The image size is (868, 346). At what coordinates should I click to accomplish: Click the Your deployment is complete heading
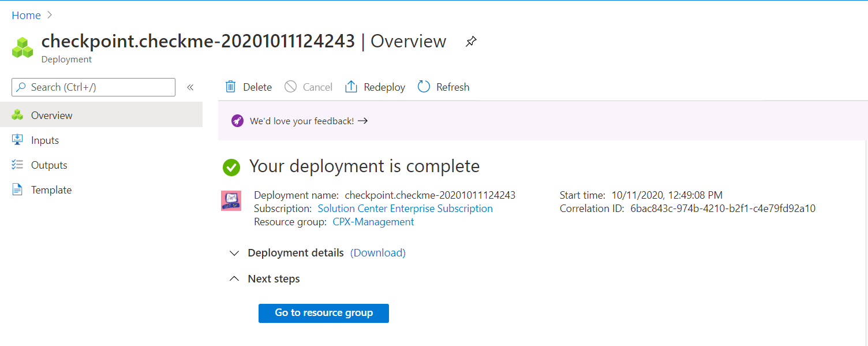pyautogui.click(x=364, y=166)
